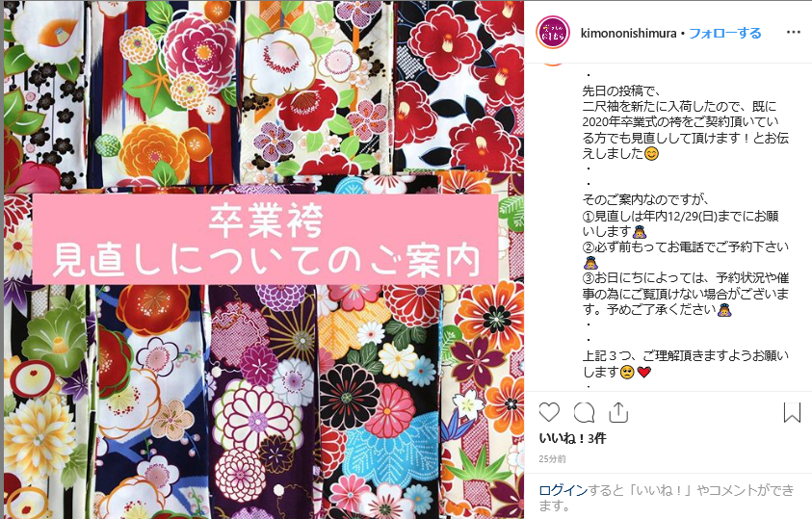
Task: Click the kimononishimura profile avatar
Action: 553,32
